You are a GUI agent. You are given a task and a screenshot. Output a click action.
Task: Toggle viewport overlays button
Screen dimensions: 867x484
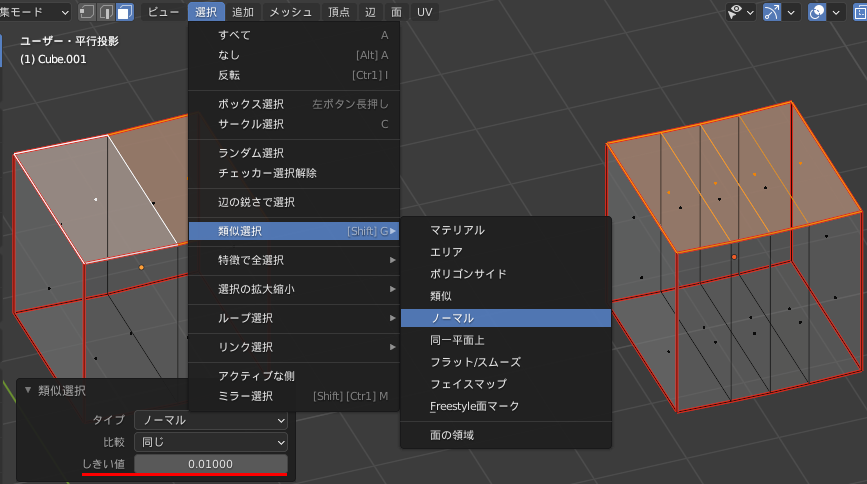(x=817, y=12)
